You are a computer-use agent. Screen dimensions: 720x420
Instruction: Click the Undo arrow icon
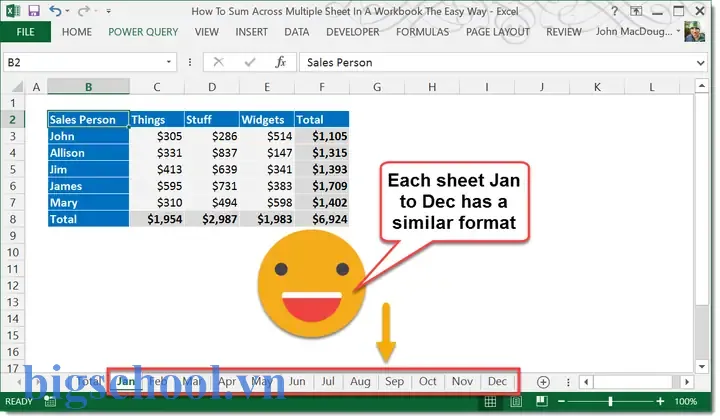click(55, 11)
